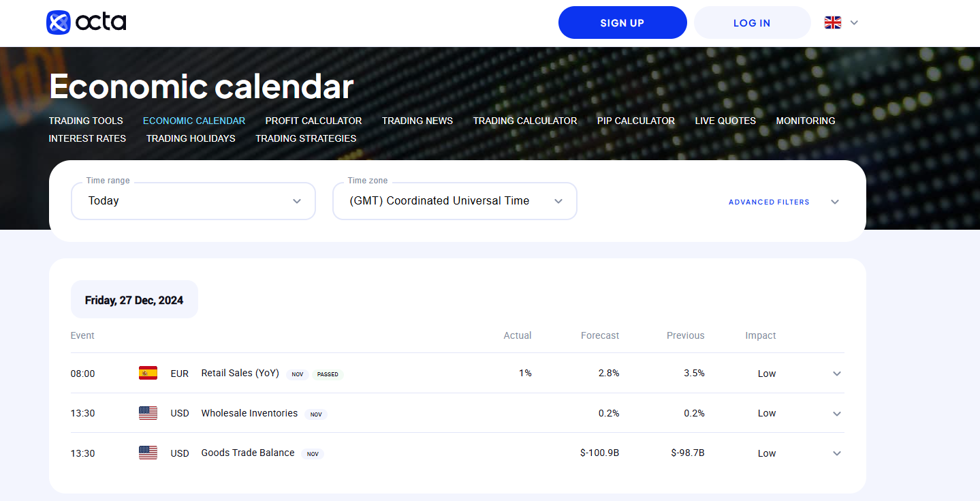Expand the Advanced Filters chevron

[835, 202]
